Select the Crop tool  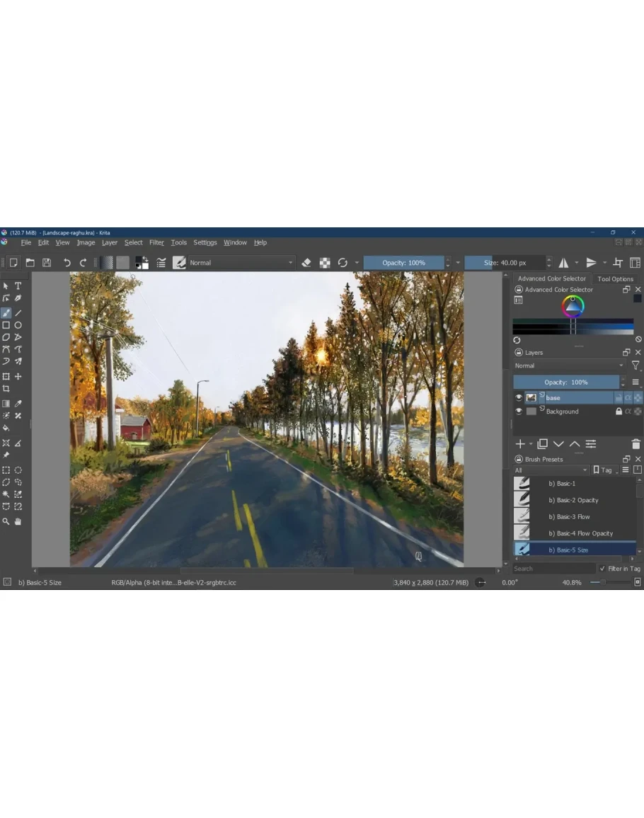[6, 389]
